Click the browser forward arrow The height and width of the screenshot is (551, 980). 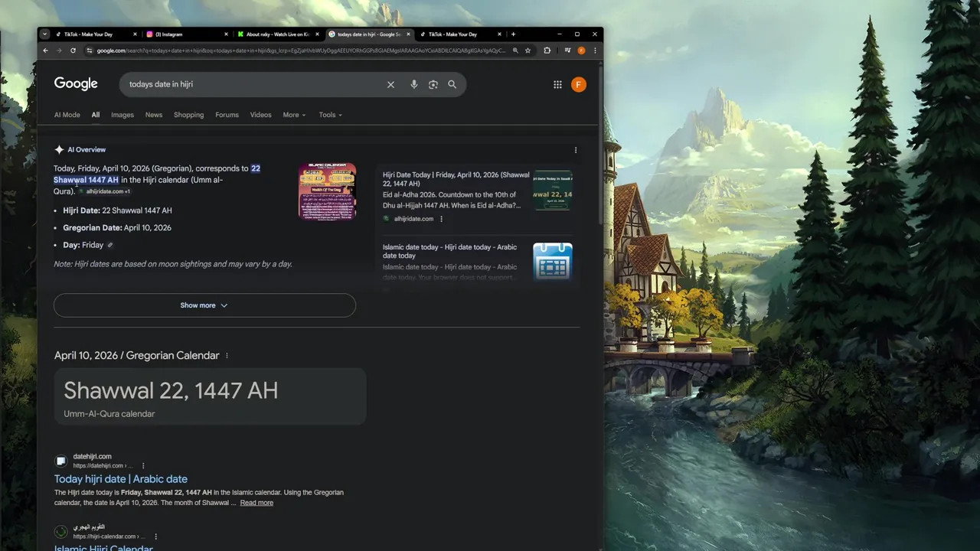click(59, 51)
